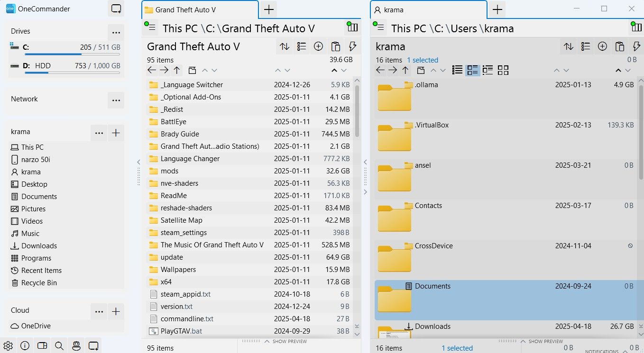Expand SHOW PREVIEW in the left pane
This screenshot has width=644, height=353.
(286, 341)
